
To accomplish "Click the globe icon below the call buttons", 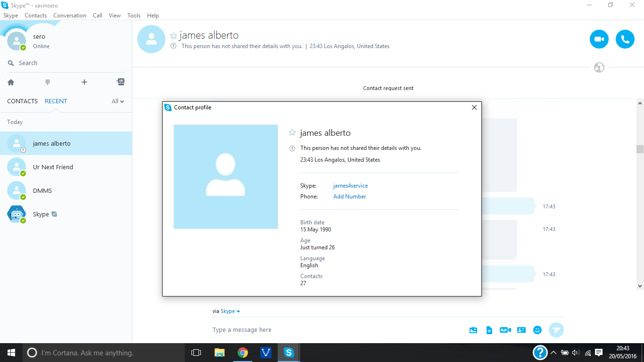I will (x=599, y=67).
